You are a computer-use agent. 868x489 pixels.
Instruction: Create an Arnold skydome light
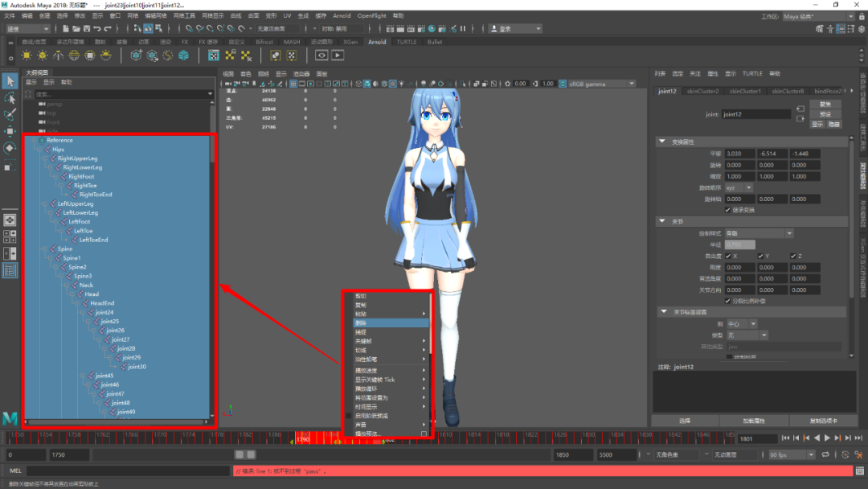coord(74,55)
